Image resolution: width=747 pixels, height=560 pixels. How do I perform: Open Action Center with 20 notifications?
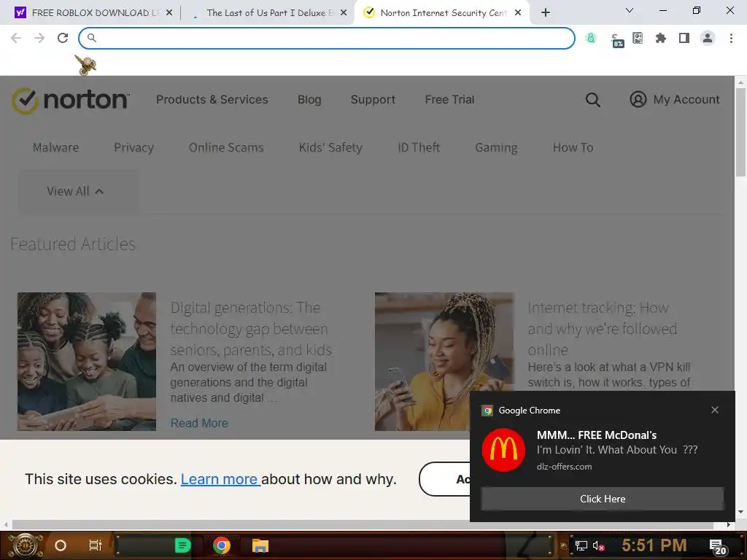(x=718, y=547)
